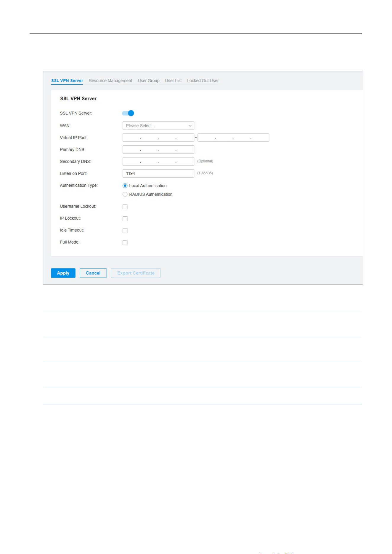This screenshot has height=554, width=392.
Task: Enable the Username Lockout checkbox
Action: tap(125, 207)
